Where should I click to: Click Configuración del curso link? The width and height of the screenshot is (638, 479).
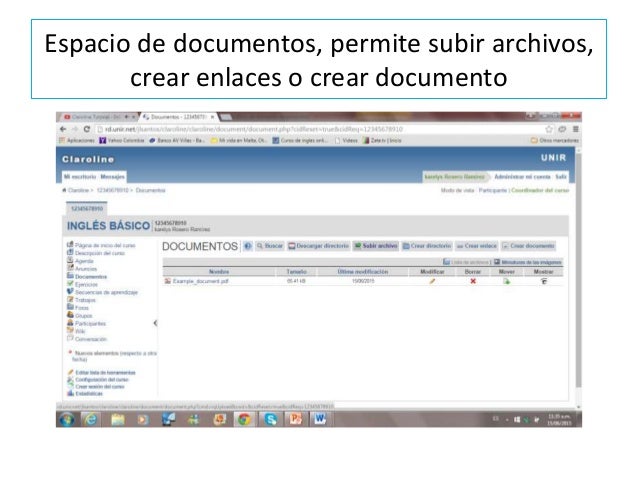click(x=102, y=379)
